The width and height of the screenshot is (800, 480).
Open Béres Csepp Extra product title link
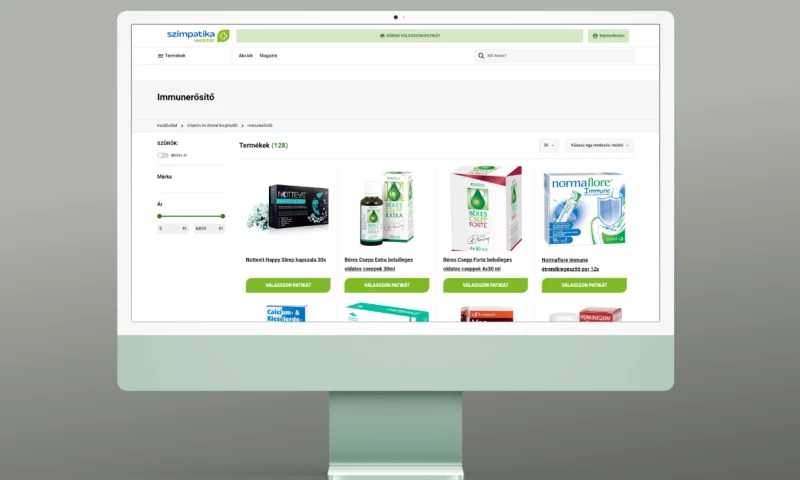coord(379,264)
